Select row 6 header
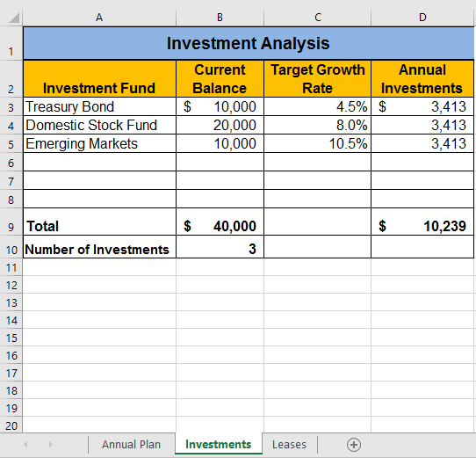 tap(11, 163)
